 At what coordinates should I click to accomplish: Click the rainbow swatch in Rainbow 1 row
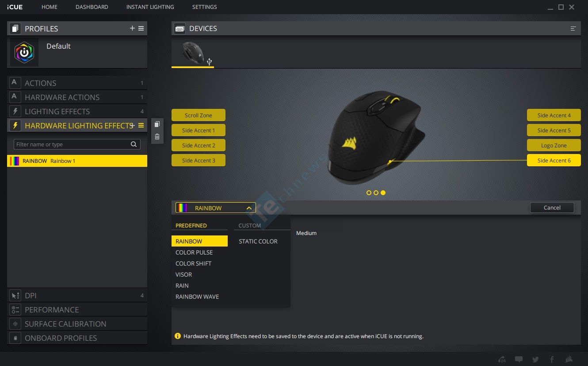[x=15, y=161]
